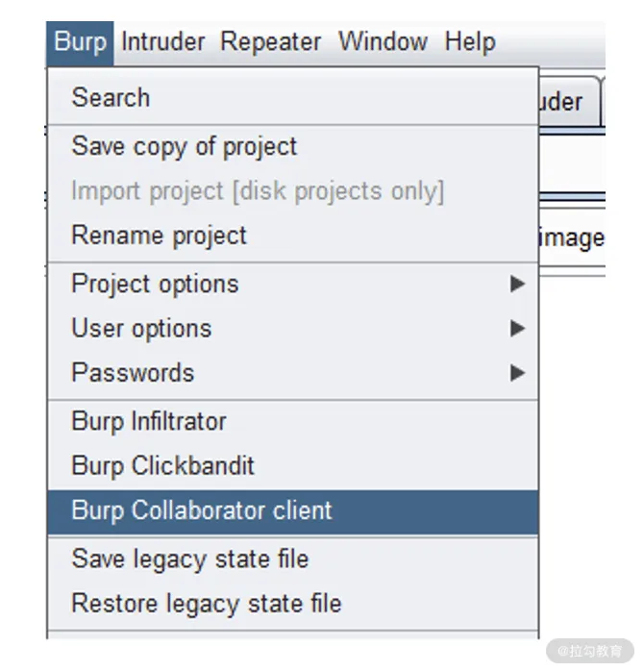Switch to the partially hidden Intruder tab
The image size is (644, 671).
569,102
